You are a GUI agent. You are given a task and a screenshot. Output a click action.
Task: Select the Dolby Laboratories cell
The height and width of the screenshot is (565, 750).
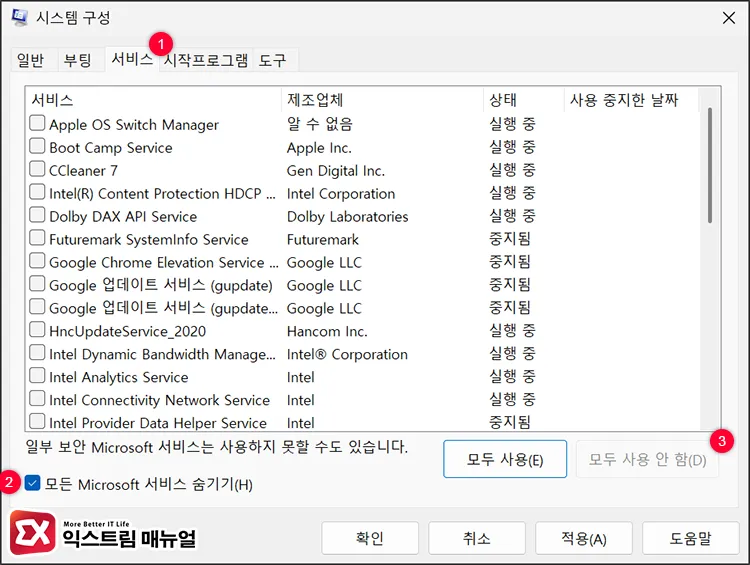pos(347,217)
